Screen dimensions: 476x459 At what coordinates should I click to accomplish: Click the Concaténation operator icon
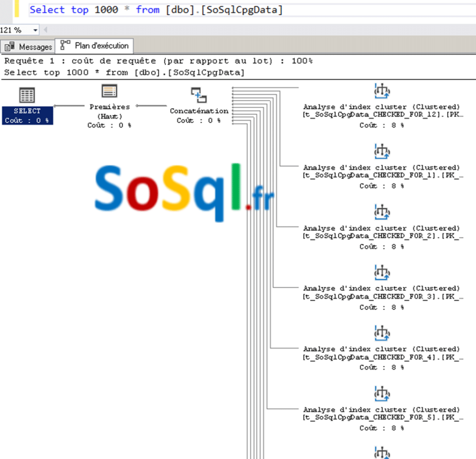[198, 95]
